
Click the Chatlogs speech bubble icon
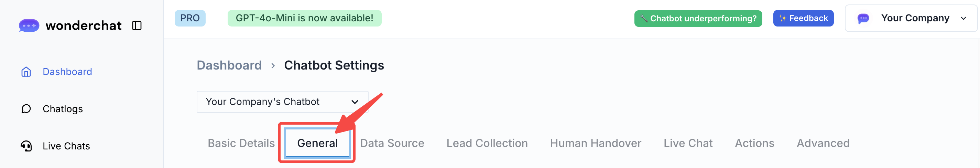pos(26,109)
